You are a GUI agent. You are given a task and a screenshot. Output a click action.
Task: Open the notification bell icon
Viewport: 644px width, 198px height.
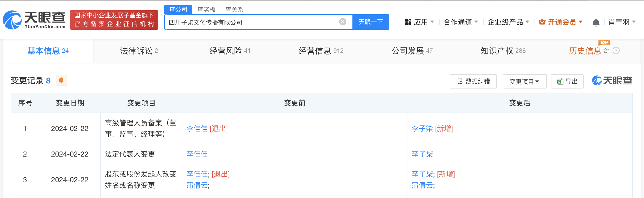[x=596, y=22]
